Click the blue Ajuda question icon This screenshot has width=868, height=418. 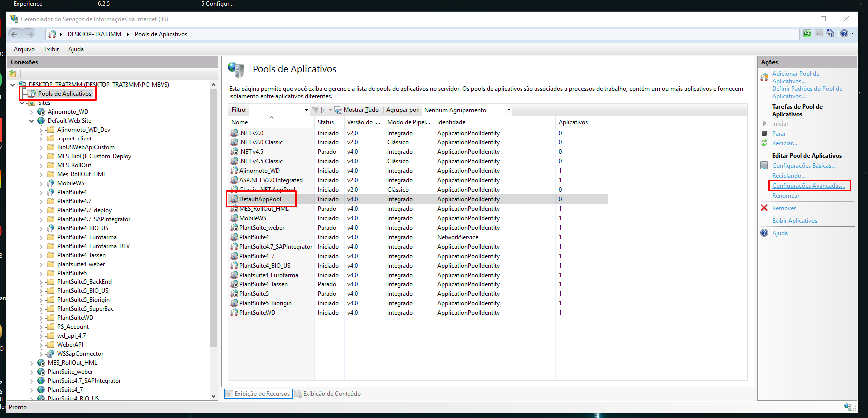764,233
